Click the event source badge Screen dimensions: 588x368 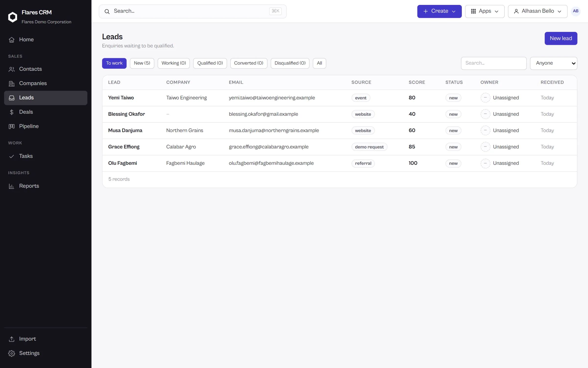pyautogui.click(x=361, y=98)
